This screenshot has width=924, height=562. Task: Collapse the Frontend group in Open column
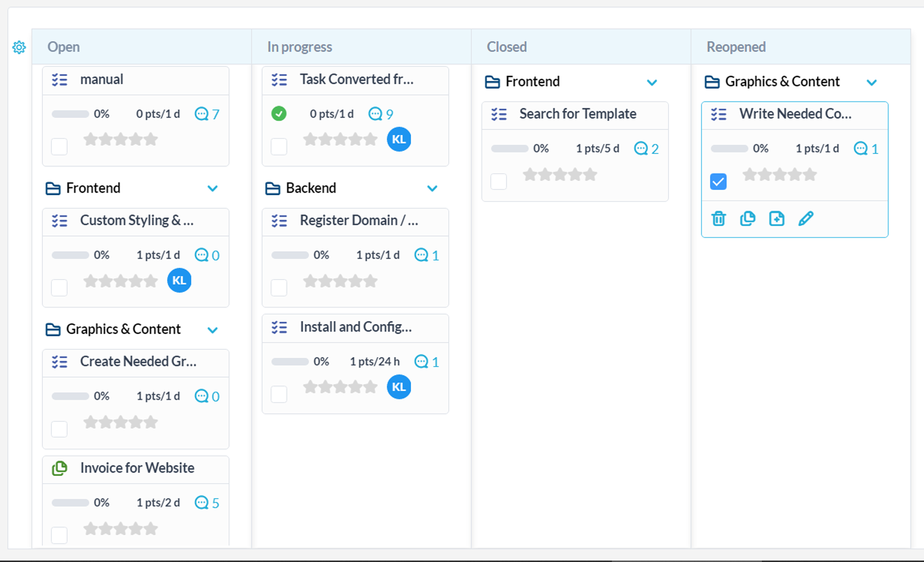point(213,188)
